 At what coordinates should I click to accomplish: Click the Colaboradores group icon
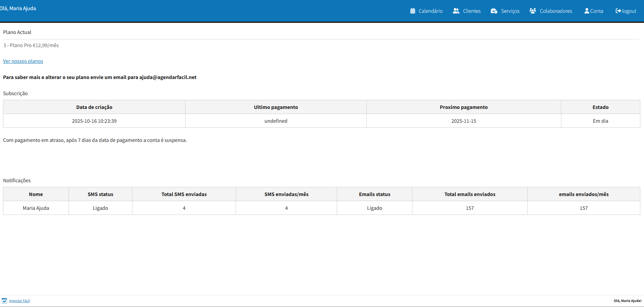pyautogui.click(x=532, y=11)
